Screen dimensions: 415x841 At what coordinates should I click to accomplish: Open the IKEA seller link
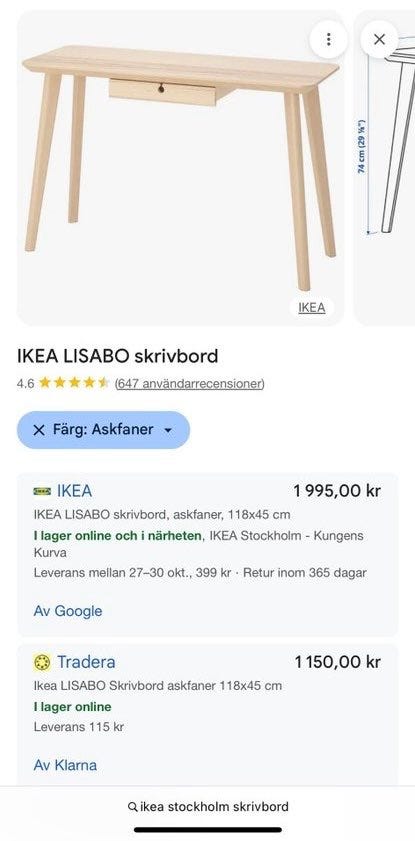[75, 491]
